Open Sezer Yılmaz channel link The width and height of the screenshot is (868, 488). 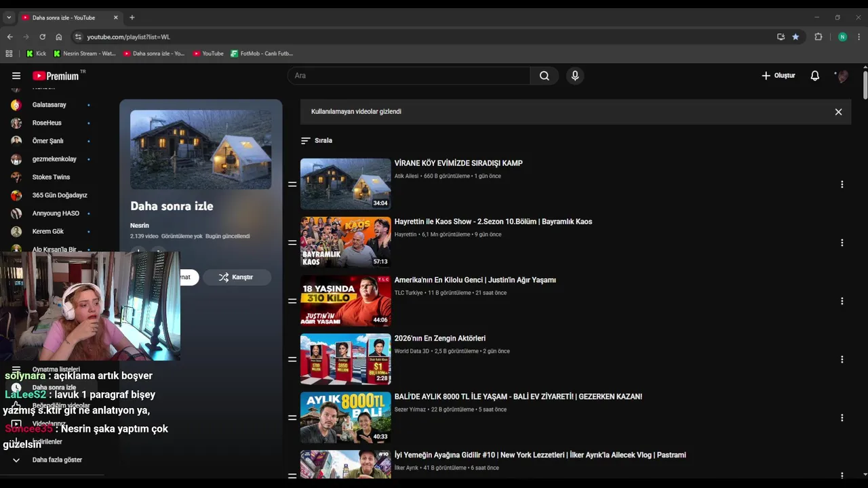410,409
